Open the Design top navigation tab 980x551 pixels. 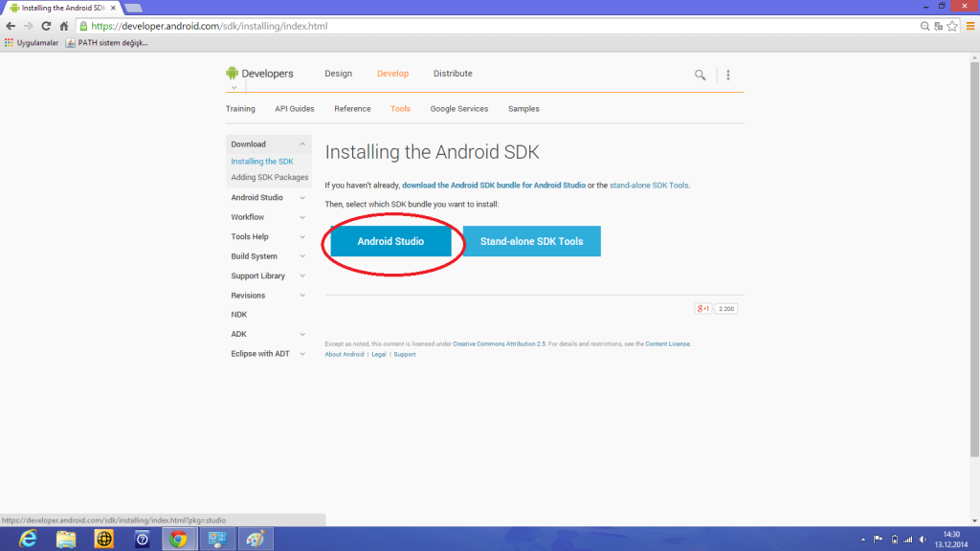pos(338,74)
